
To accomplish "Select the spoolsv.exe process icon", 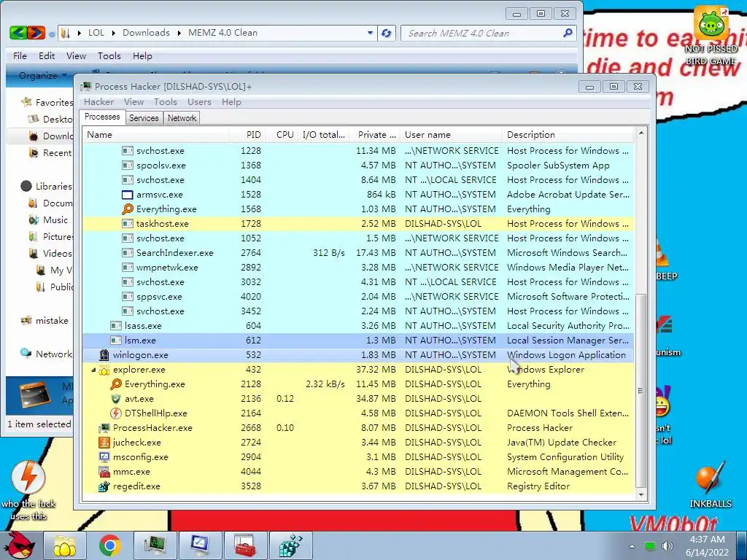I will (127, 166).
